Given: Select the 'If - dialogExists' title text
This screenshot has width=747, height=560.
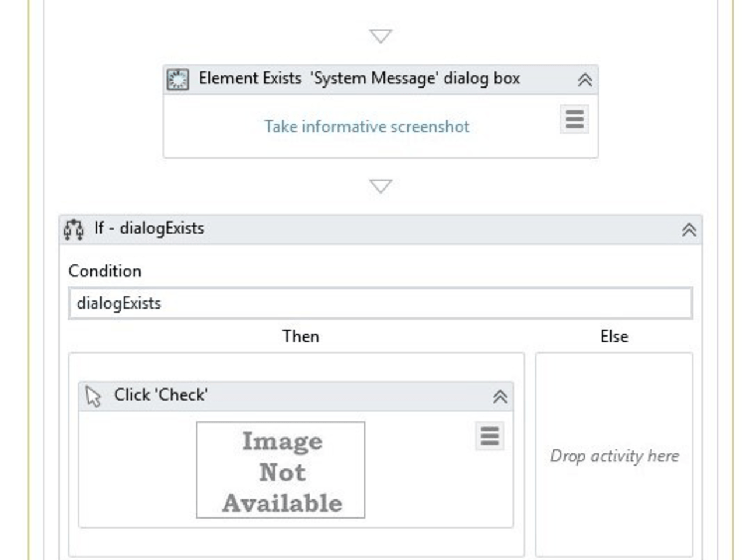Looking at the screenshot, I should (x=149, y=228).
